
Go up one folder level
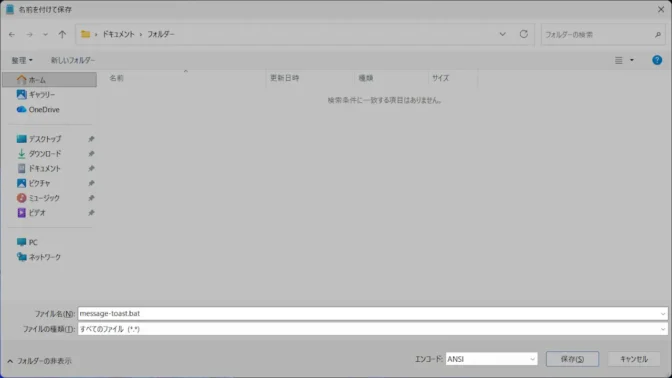[62, 34]
